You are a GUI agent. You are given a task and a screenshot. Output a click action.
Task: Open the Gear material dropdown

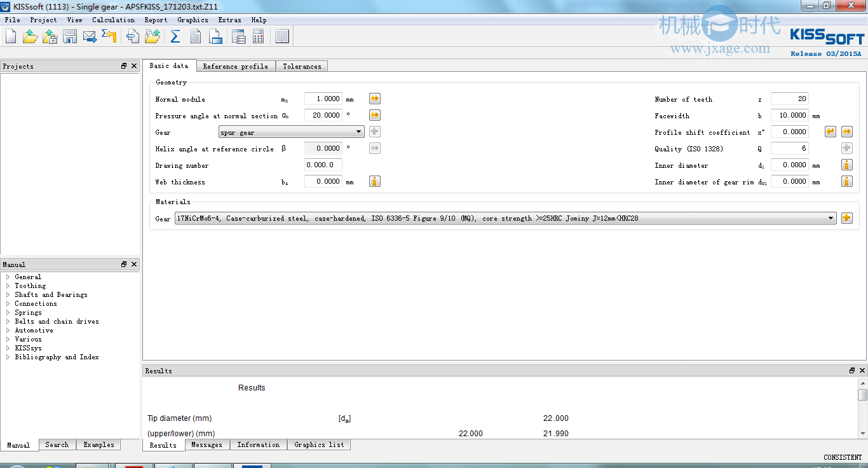(x=506, y=218)
